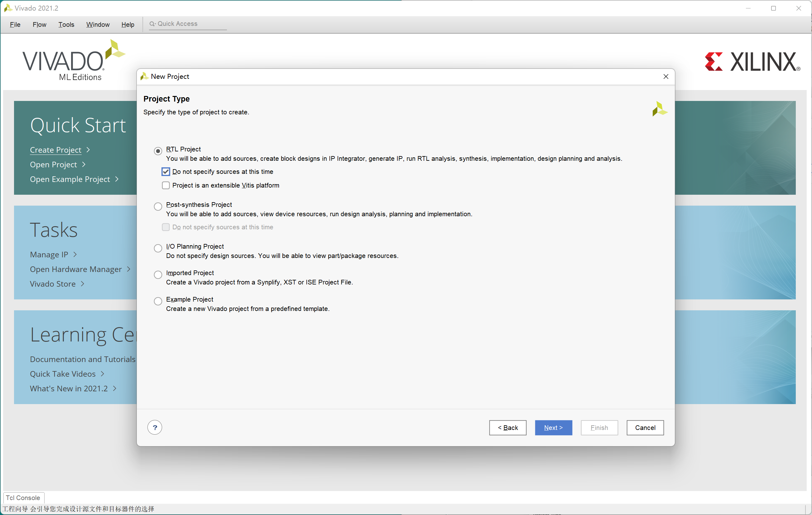
Task: Select the I/O Planning Project option
Action: coord(158,247)
